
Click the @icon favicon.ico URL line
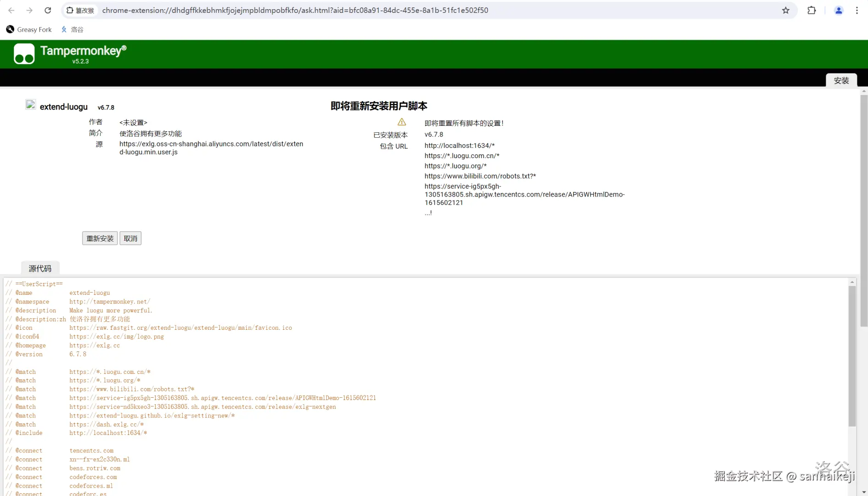coord(149,328)
